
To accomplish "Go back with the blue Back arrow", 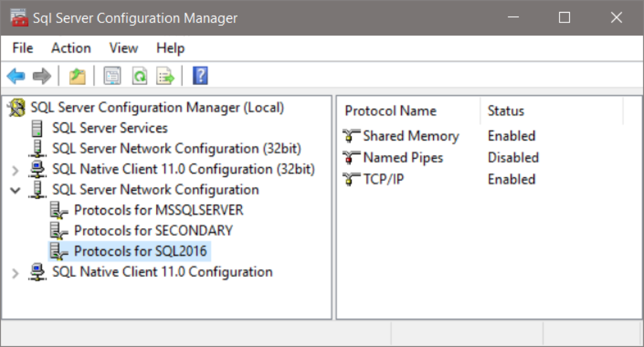I will pos(16,76).
